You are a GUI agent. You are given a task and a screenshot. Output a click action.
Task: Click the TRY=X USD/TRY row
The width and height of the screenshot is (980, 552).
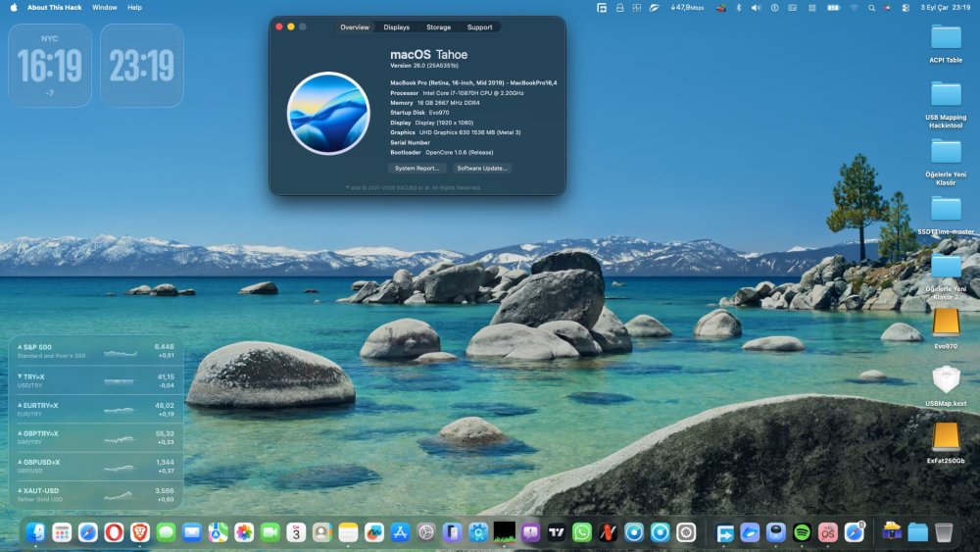[x=96, y=380]
